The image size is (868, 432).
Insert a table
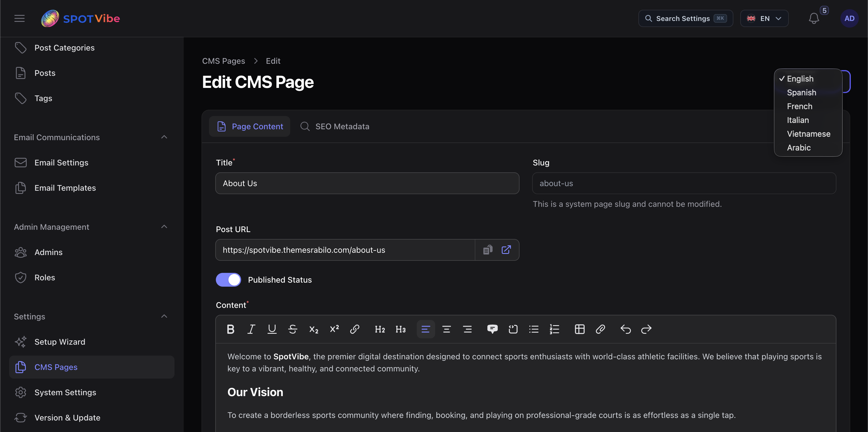[x=580, y=329]
